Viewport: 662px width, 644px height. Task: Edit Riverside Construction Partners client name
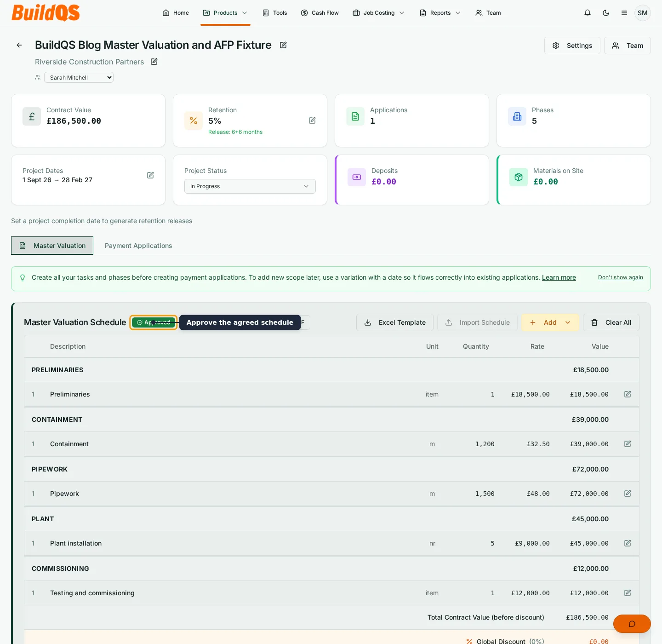pos(154,62)
